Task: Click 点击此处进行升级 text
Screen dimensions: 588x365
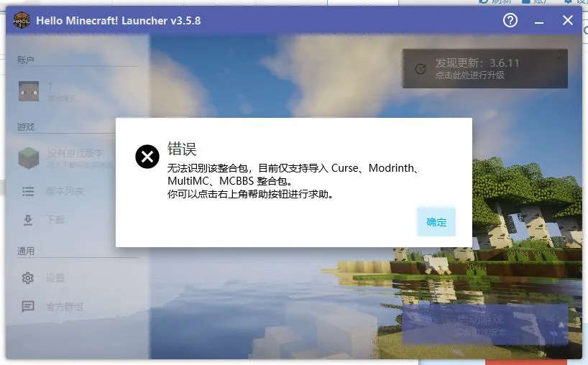Action: tap(470, 75)
